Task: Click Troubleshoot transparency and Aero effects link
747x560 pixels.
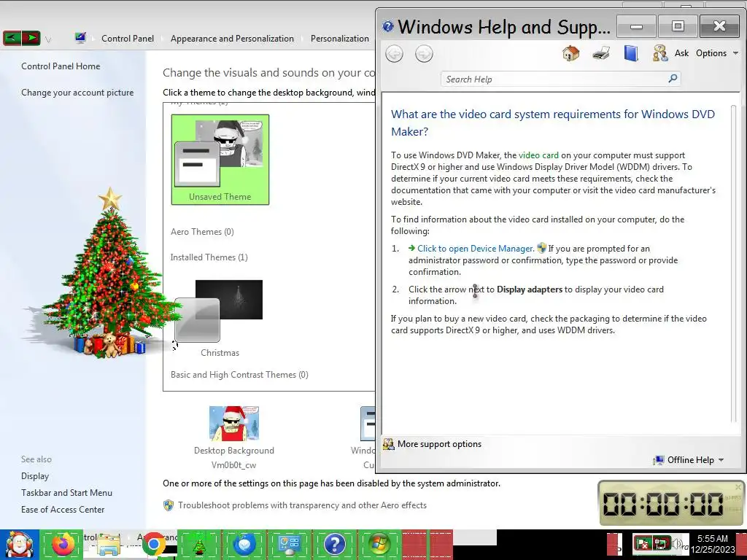Action: tap(302, 505)
